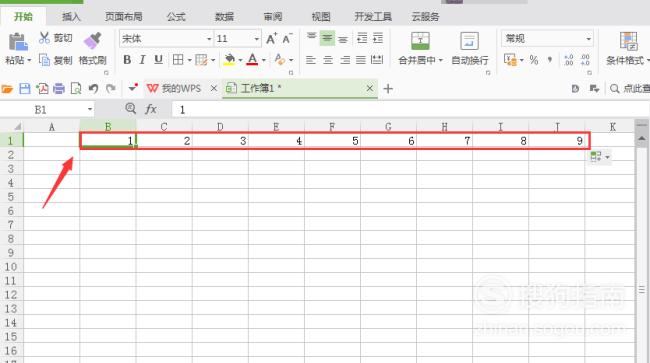
Task: Click the undo arrow
Action: pyautogui.click(x=93, y=89)
